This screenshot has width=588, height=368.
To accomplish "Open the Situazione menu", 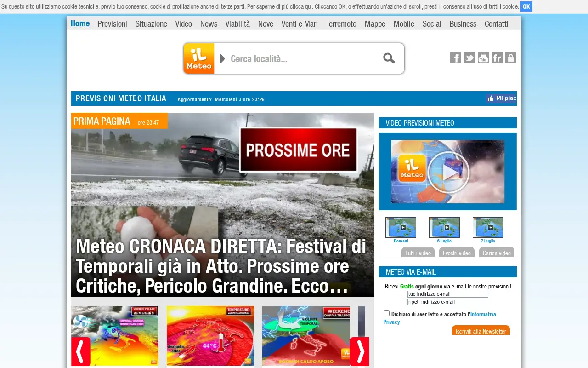I will (x=151, y=24).
